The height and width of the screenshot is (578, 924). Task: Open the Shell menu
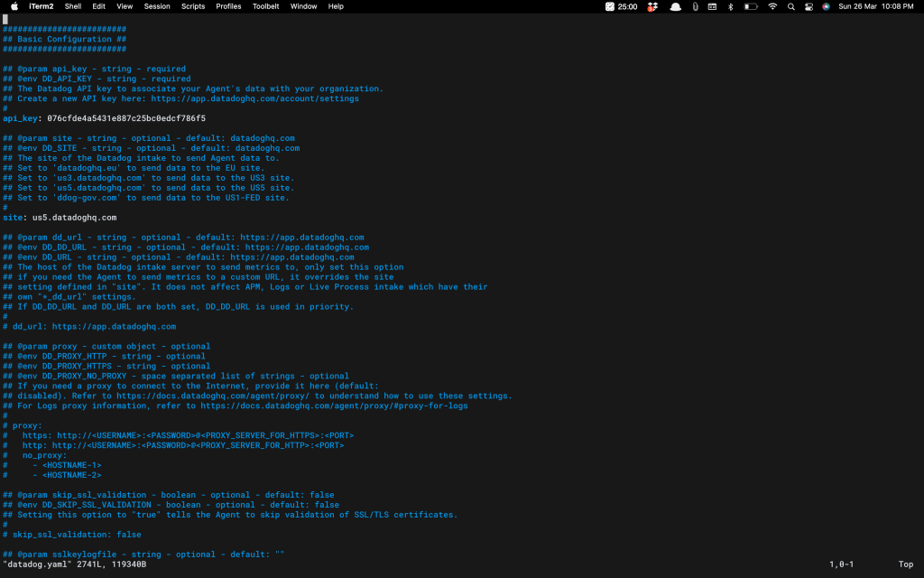pos(73,6)
